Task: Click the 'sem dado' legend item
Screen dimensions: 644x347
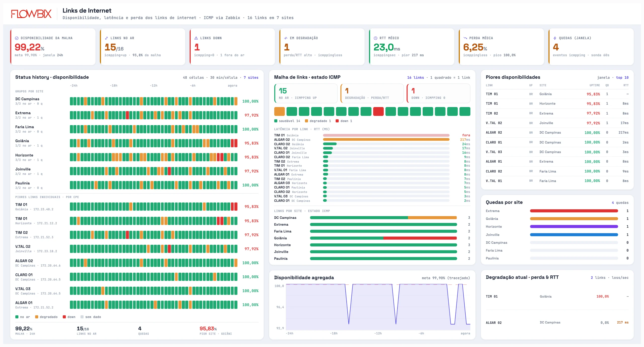Action: [x=91, y=317]
